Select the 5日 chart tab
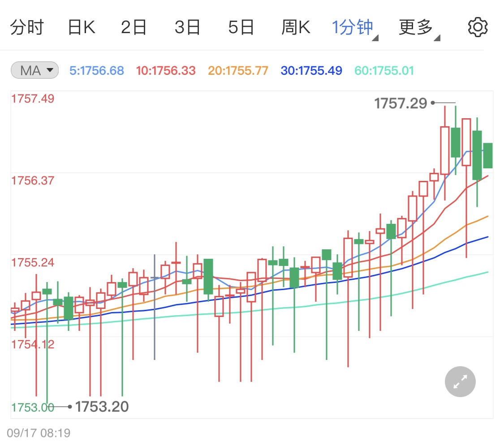The image size is (504, 445). click(241, 27)
